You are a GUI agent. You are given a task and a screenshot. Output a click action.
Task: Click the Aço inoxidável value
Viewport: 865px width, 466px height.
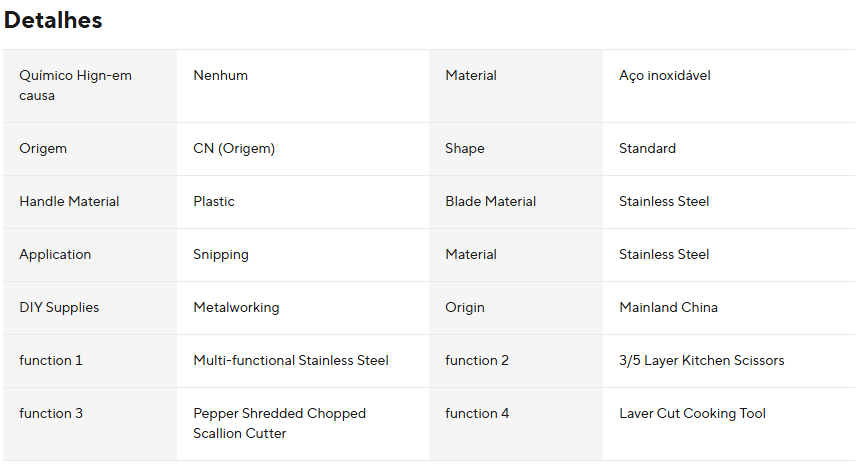[x=664, y=75]
